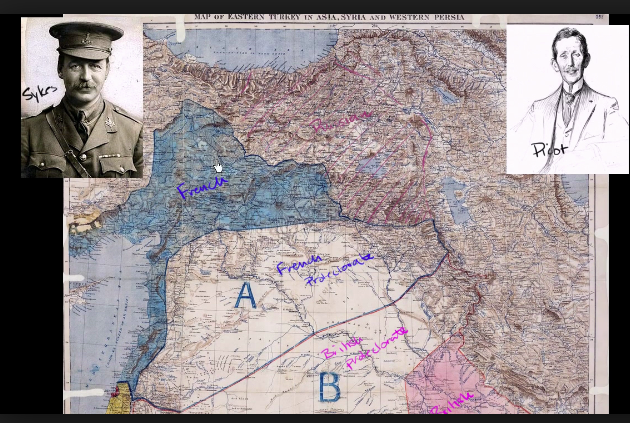Click the large letter B on map
Image resolution: width=630 pixels, height=423 pixels.
(x=329, y=387)
